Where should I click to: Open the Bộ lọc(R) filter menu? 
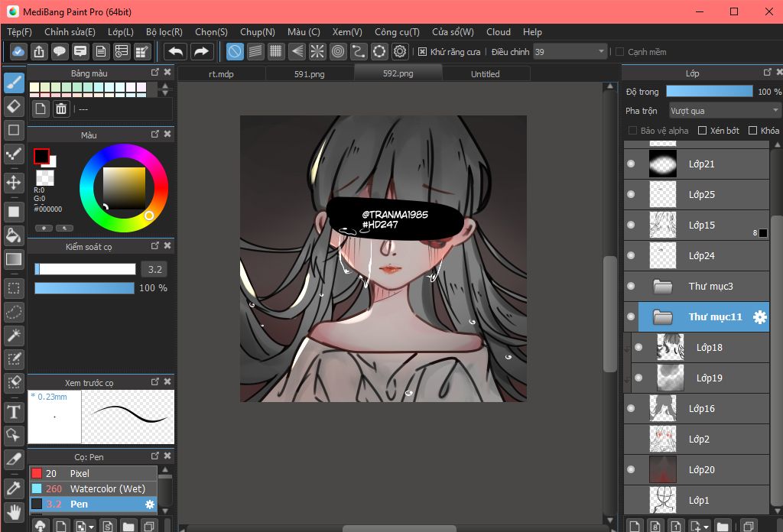(164, 32)
